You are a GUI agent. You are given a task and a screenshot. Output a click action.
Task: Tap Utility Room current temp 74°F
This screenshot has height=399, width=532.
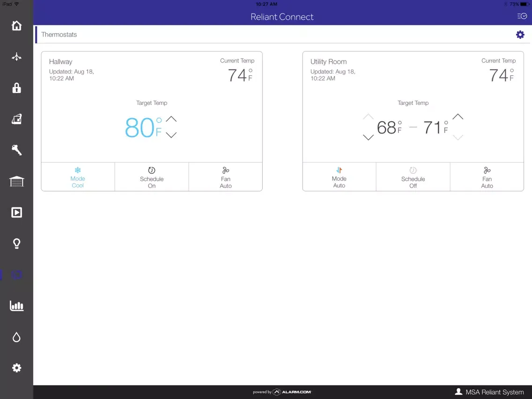coord(502,75)
